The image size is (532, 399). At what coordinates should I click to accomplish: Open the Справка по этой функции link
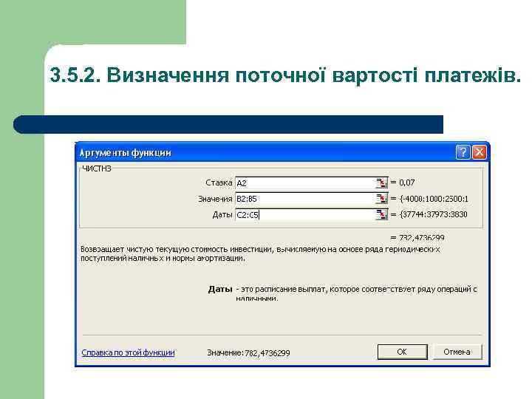pos(128,353)
